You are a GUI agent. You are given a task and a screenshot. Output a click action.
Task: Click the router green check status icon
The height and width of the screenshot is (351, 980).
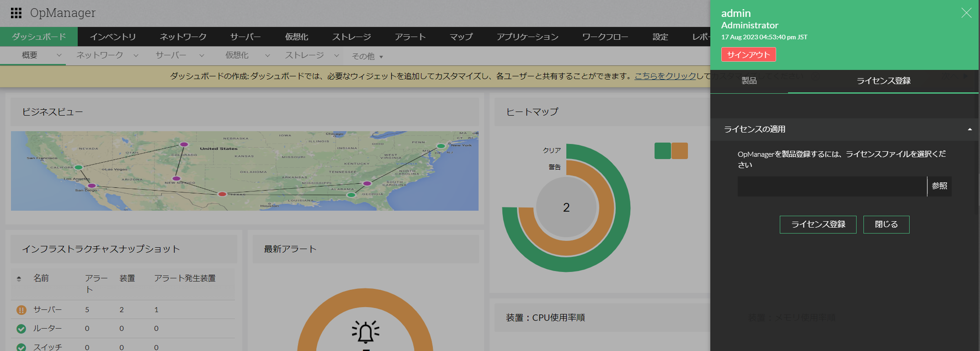(x=21, y=329)
